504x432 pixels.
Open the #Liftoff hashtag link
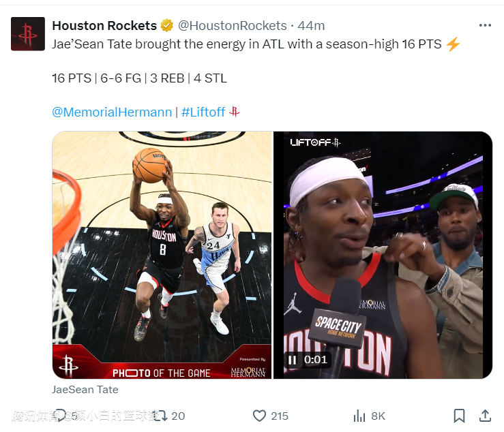pos(203,112)
